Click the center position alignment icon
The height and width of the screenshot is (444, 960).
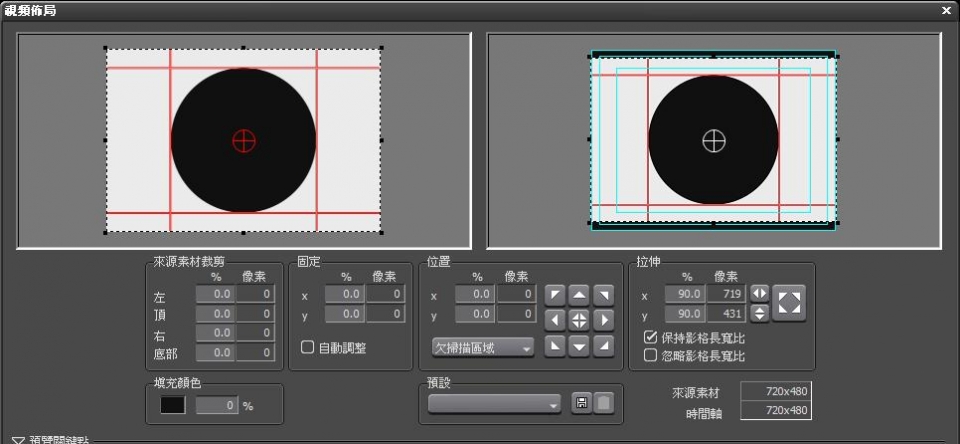tap(579, 320)
